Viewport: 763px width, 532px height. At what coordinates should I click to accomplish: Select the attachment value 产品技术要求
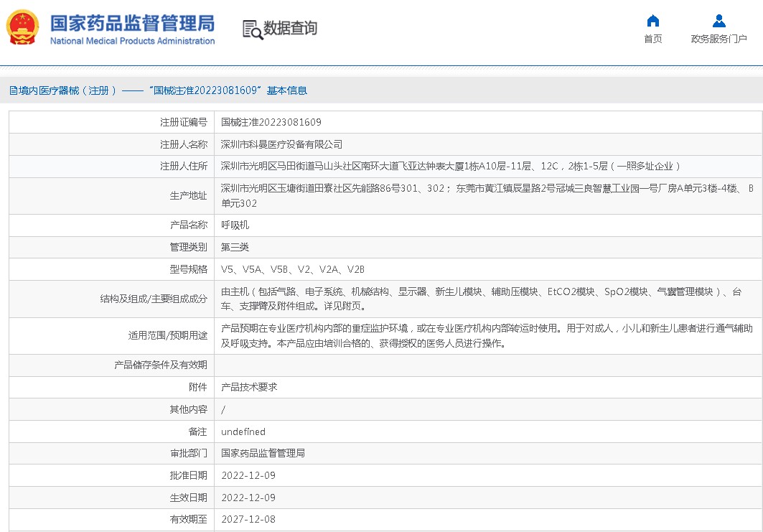tap(249, 387)
